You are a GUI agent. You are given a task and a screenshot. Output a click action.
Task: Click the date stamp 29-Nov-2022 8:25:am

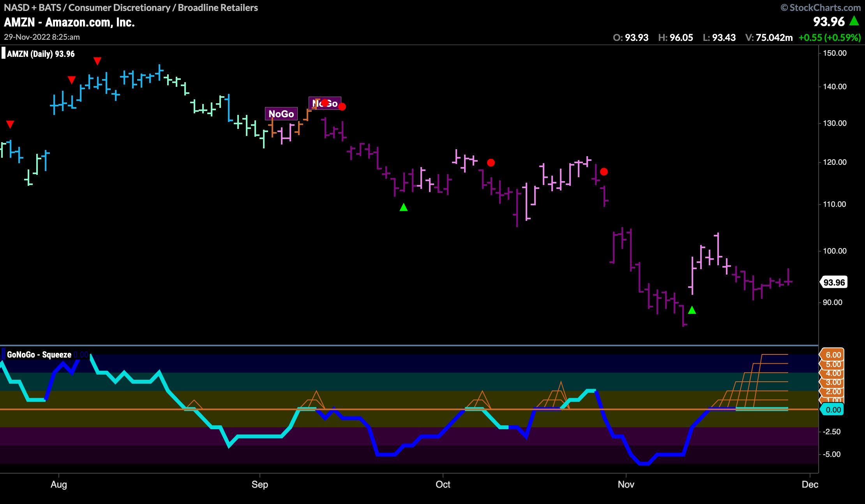coord(42,37)
